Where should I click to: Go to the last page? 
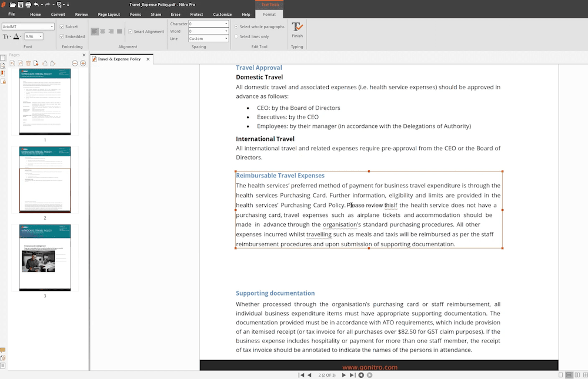coord(352,375)
